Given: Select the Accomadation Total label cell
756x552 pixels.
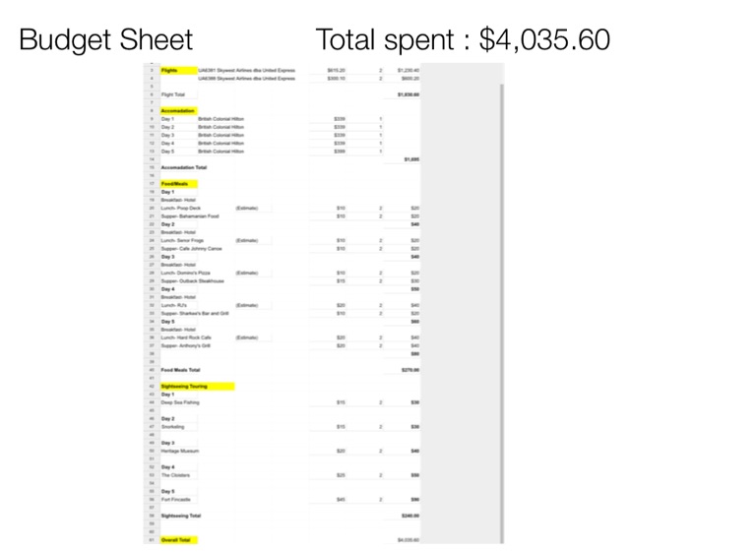Looking at the screenshot, I should 184,167.
